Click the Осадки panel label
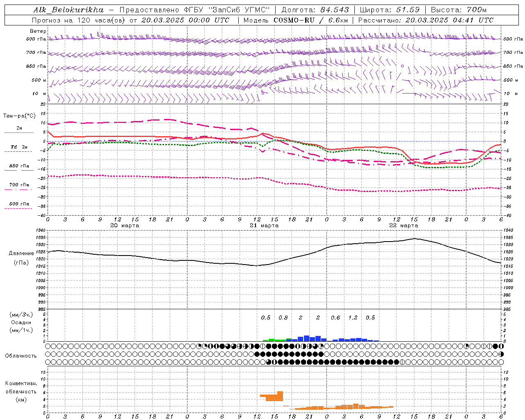525x420 pixels. (21, 322)
